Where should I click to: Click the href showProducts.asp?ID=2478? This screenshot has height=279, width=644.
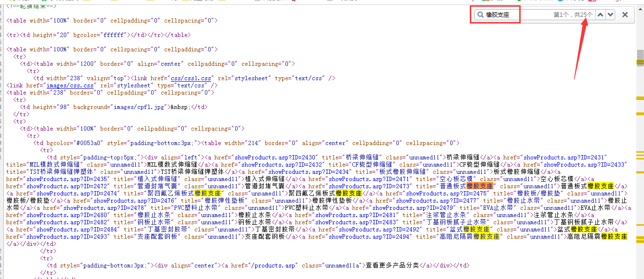click(x=104, y=208)
